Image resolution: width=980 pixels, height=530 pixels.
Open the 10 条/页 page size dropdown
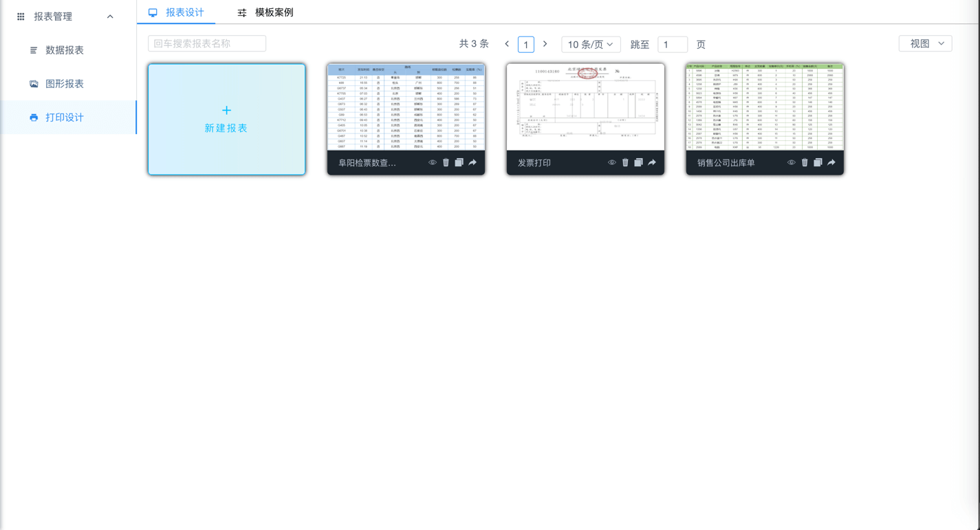click(x=591, y=45)
